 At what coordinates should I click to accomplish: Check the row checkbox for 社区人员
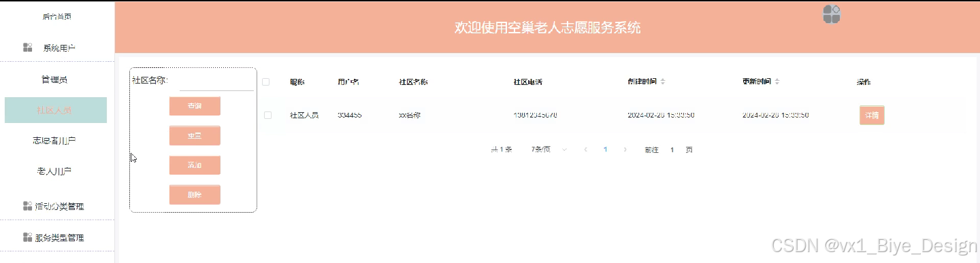(267, 116)
